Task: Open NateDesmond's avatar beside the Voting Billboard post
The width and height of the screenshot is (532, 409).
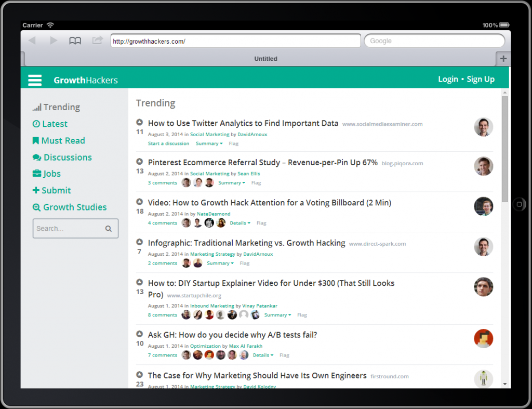Action: click(484, 206)
